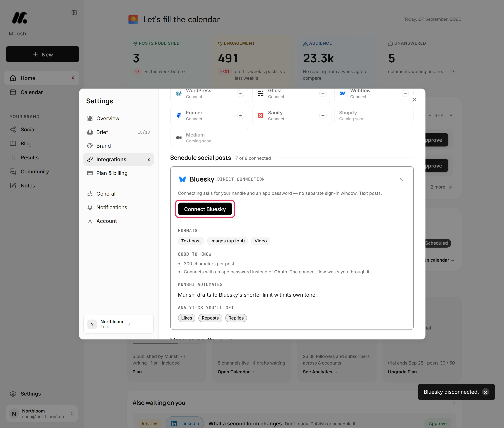Screen dimensions: 504x428
Task: Click the "DIRECT CONNECTION" label
Action: (241, 179)
